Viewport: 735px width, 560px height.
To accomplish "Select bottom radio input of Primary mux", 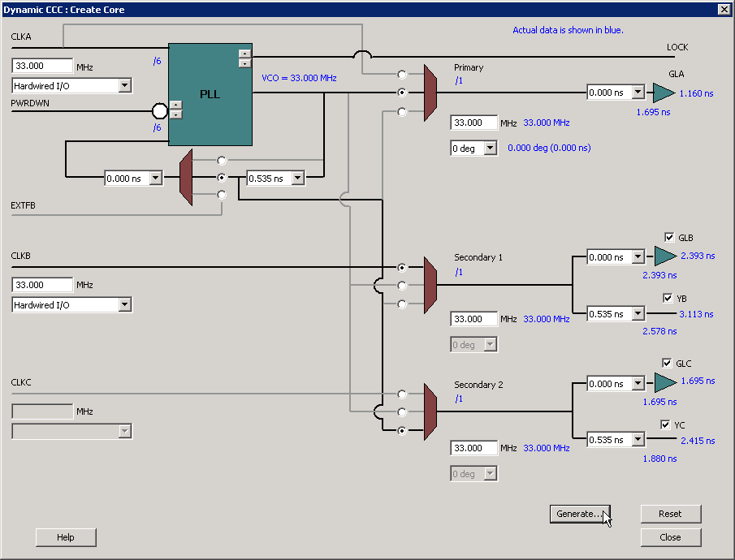I will [402, 111].
